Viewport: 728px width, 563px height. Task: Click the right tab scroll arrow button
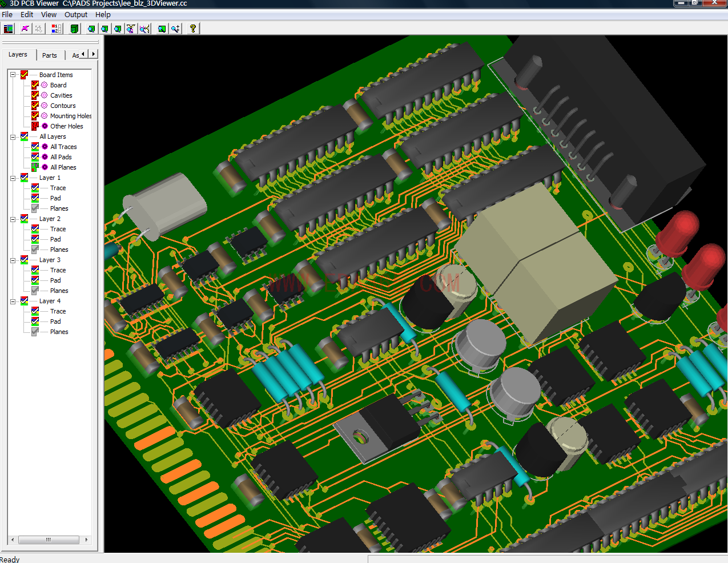pyautogui.click(x=93, y=54)
